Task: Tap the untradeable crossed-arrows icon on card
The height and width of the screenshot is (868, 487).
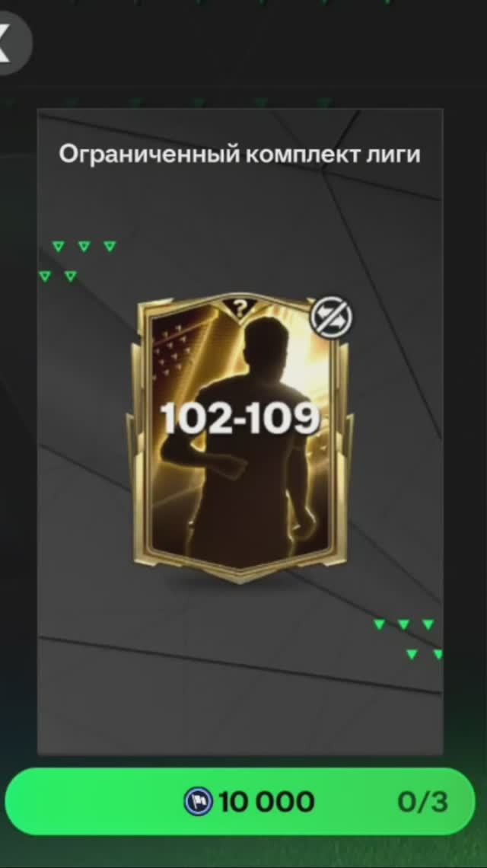Action: (x=330, y=318)
